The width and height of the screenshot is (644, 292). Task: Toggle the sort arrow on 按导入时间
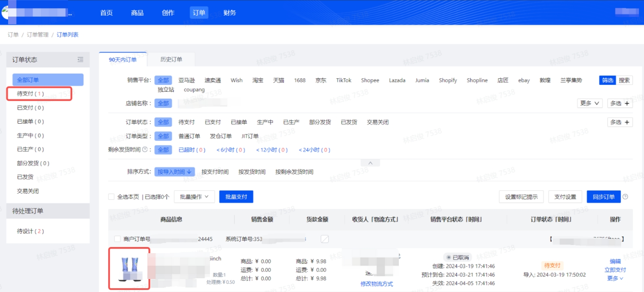tap(189, 172)
